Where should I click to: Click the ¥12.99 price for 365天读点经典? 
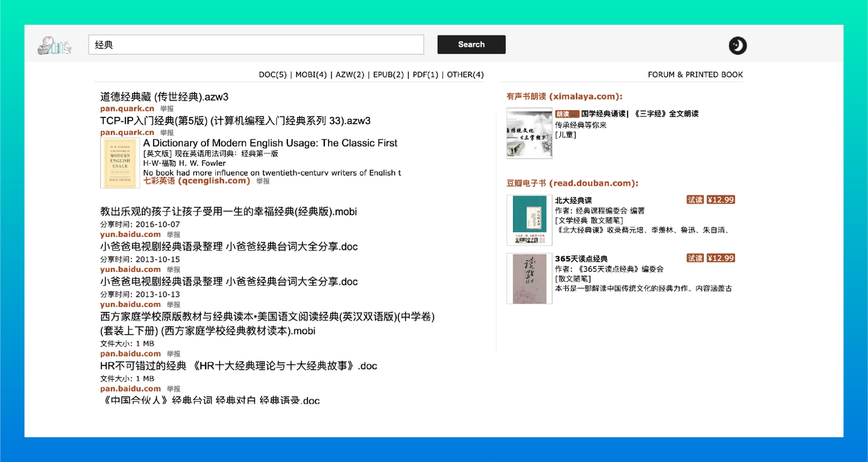(720, 258)
